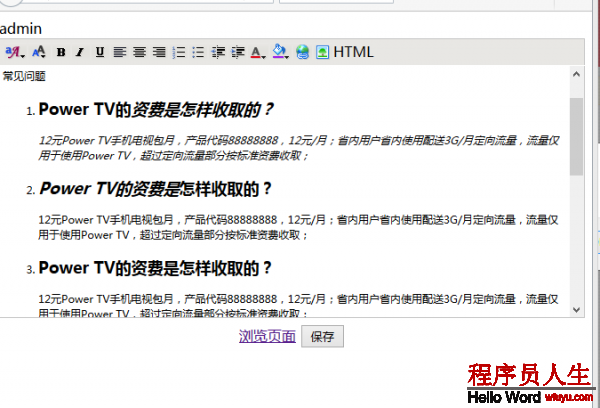The width and height of the screenshot is (600, 408).
Task: Open the font family tool
Action: pyautogui.click(x=15, y=52)
